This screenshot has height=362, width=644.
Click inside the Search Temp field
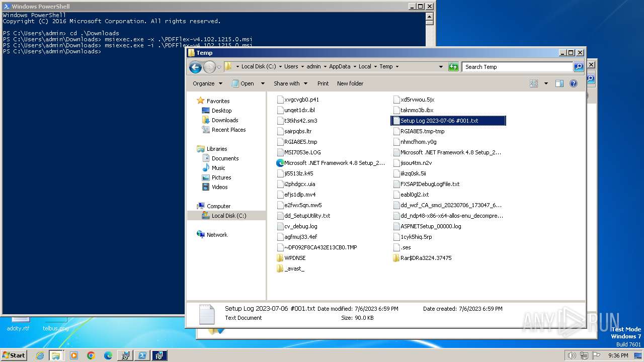[517, 66]
